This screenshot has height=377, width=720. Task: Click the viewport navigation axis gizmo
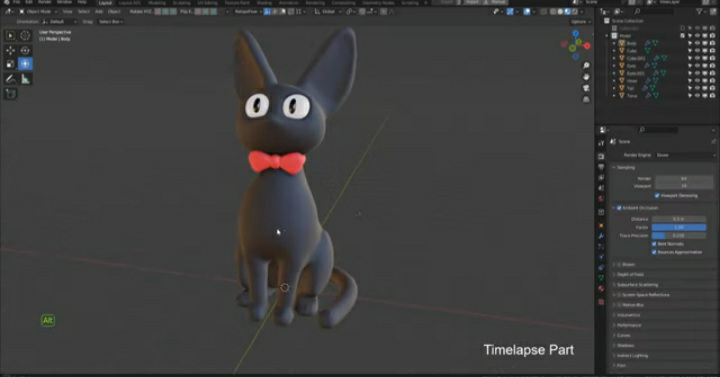(576, 45)
